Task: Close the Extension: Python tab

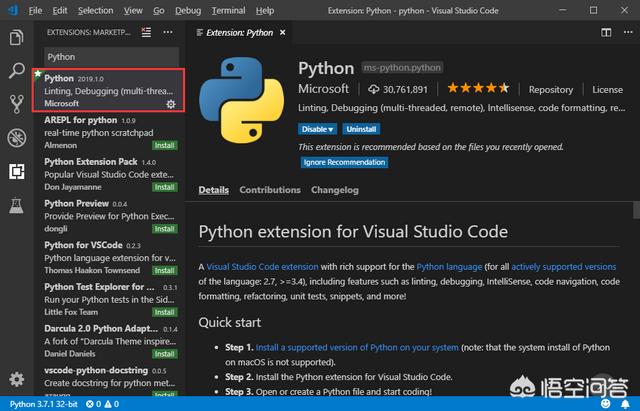Action: [x=282, y=32]
